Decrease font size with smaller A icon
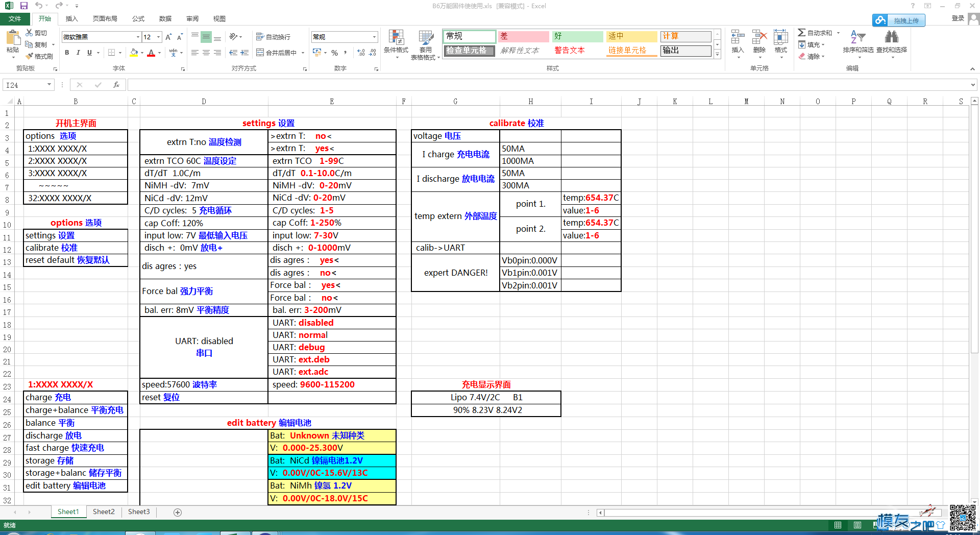 click(x=180, y=37)
